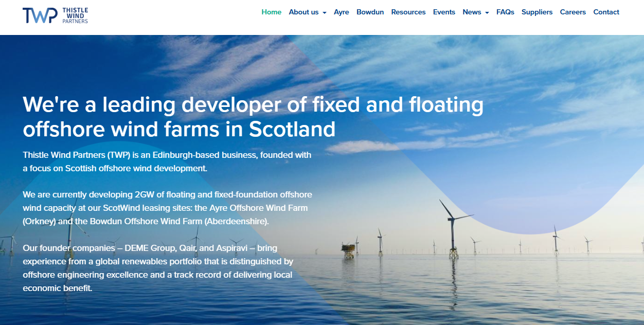Go to the News section
Image resolution: width=644 pixels, height=325 pixels.
point(472,12)
